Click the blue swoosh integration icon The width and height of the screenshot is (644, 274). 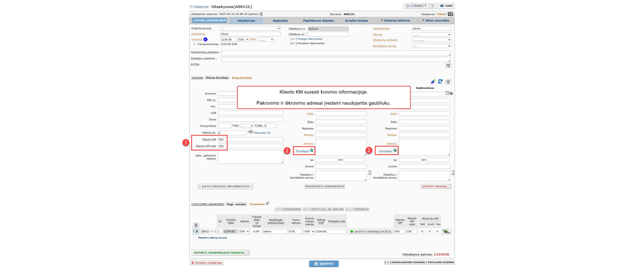pyautogui.click(x=441, y=82)
